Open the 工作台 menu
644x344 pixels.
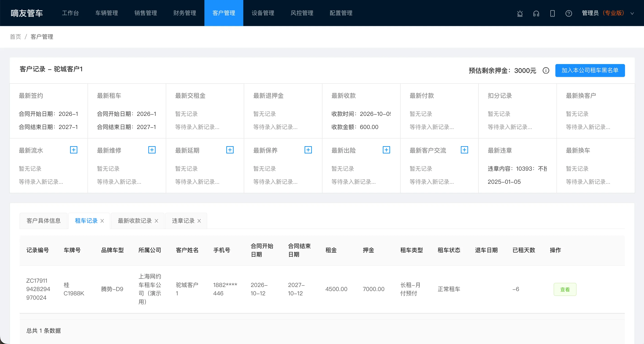(x=70, y=13)
